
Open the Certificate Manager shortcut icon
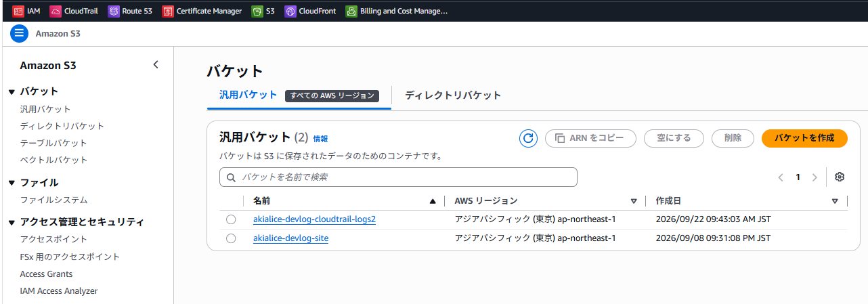pyautogui.click(x=168, y=11)
